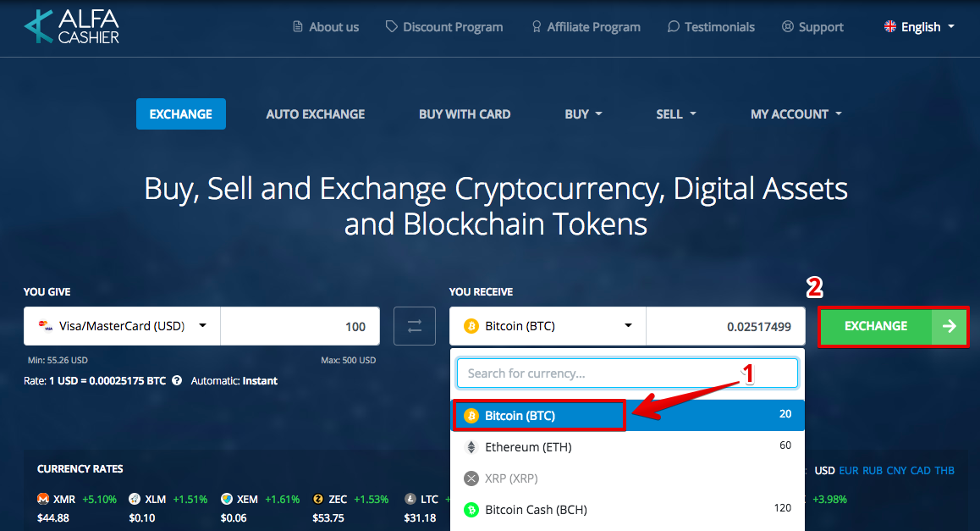Click the XMR price $44.88

click(x=53, y=517)
